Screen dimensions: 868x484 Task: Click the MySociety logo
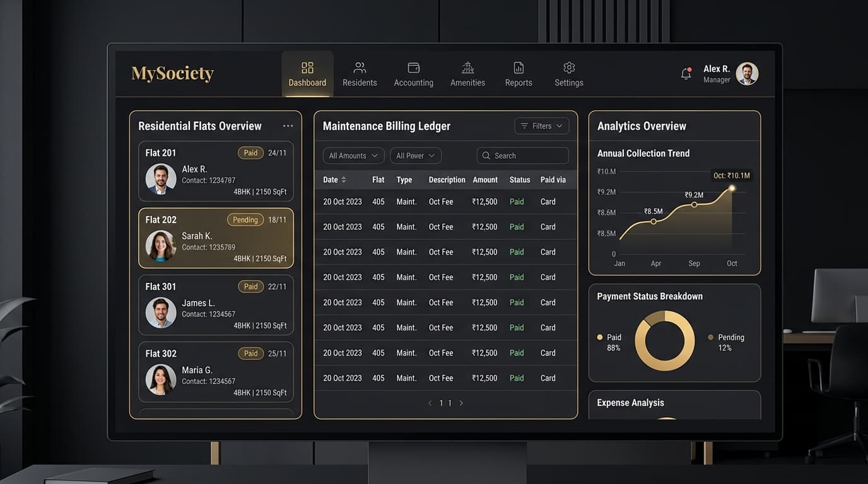pyautogui.click(x=172, y=73)
